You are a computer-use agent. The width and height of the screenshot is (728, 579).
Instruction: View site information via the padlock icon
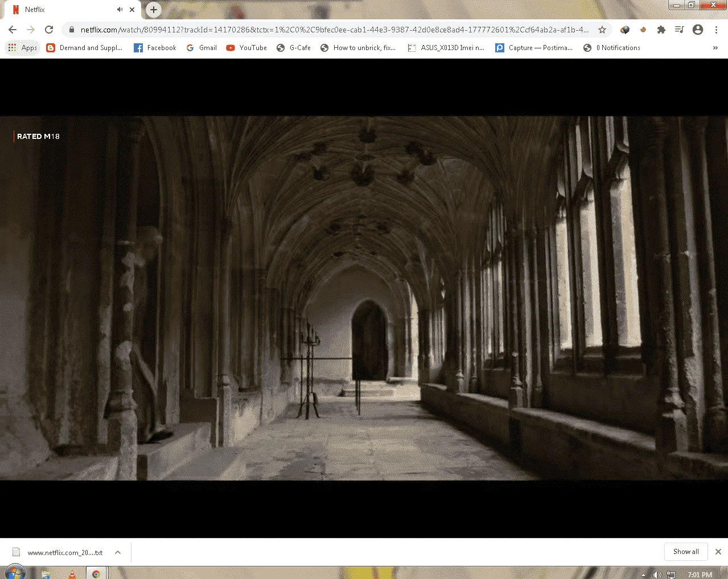[x=72, y=30]
